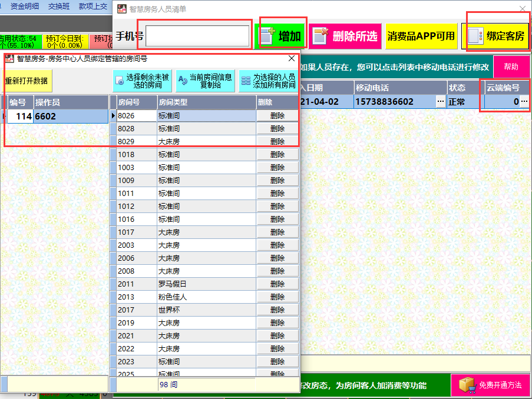Click the 消费品APP可用 button
The height and width of the screenshot is (399, 532).
pyautogui.click(x=420, y=36)
